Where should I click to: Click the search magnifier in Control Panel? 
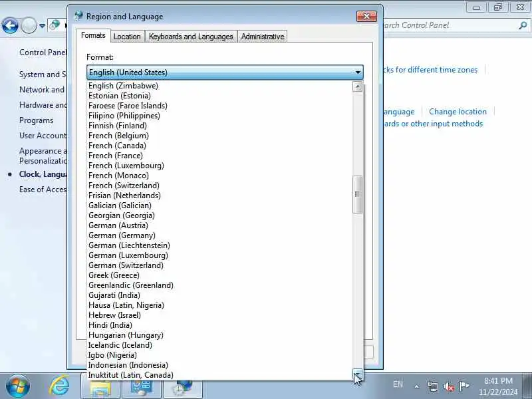(523, 25)
